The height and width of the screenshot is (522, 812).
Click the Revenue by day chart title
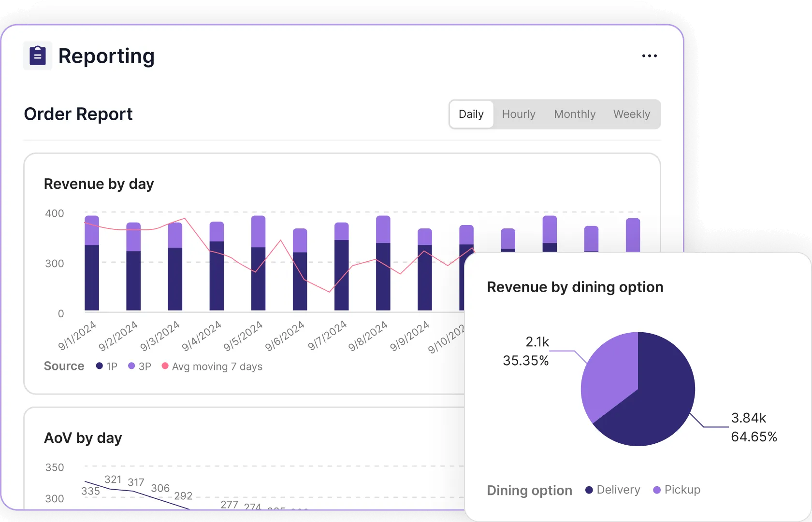click(99, 184)
